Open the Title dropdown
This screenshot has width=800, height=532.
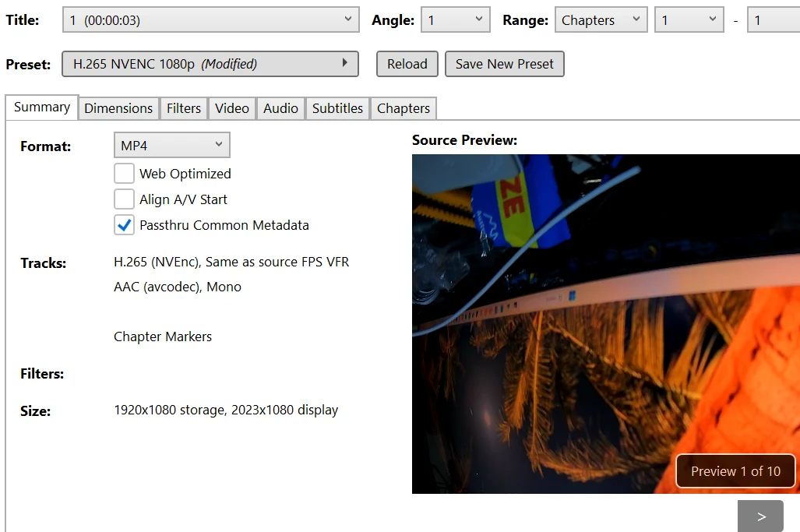coord(210,20)
